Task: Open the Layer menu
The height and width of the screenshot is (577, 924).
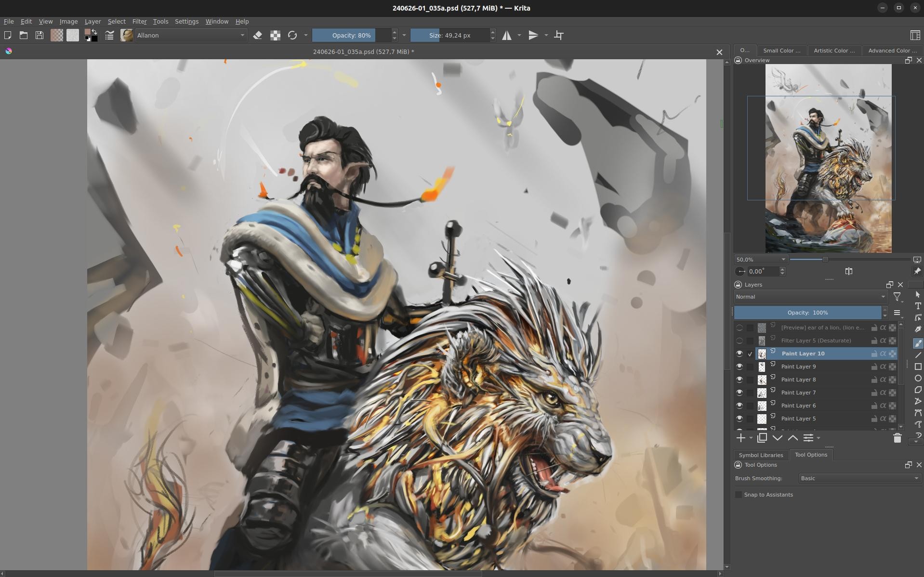Action: click(92, 22)
